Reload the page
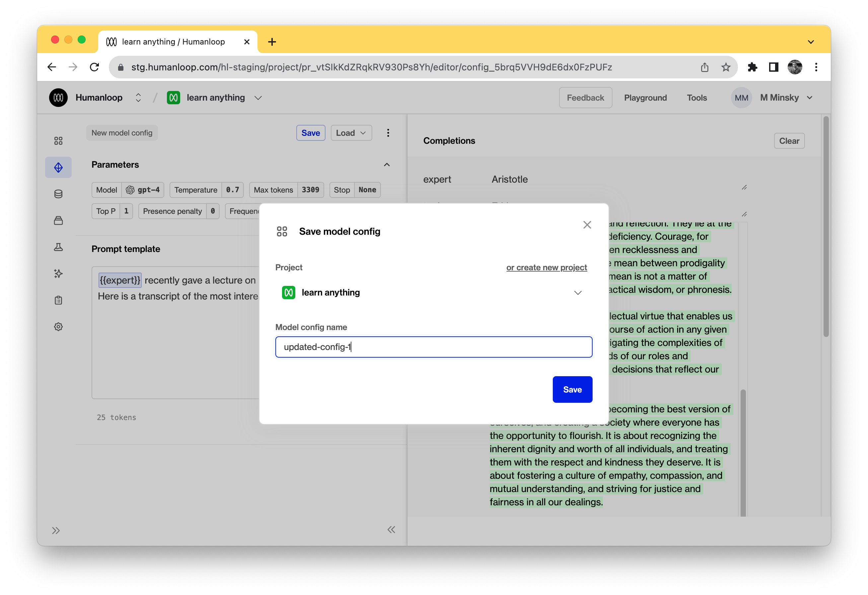 (x=95, y=67)
